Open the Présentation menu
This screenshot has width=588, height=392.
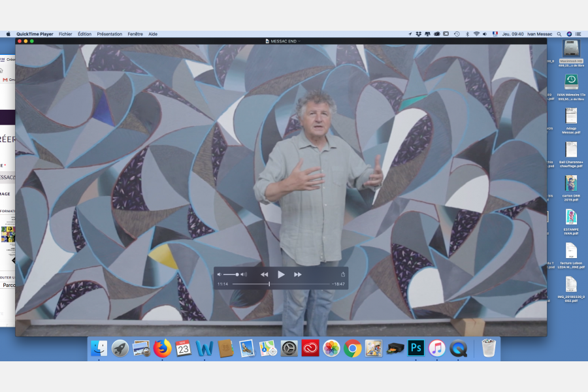coord(109,34)
